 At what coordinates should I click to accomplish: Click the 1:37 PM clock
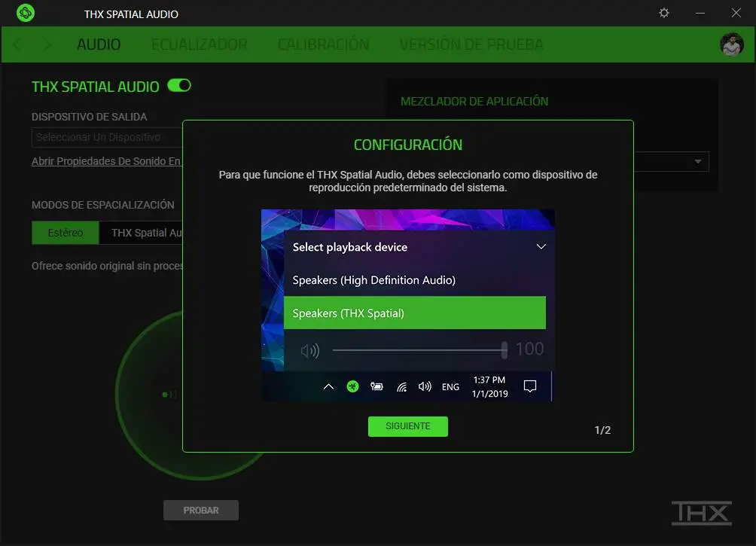coord(489,380)
